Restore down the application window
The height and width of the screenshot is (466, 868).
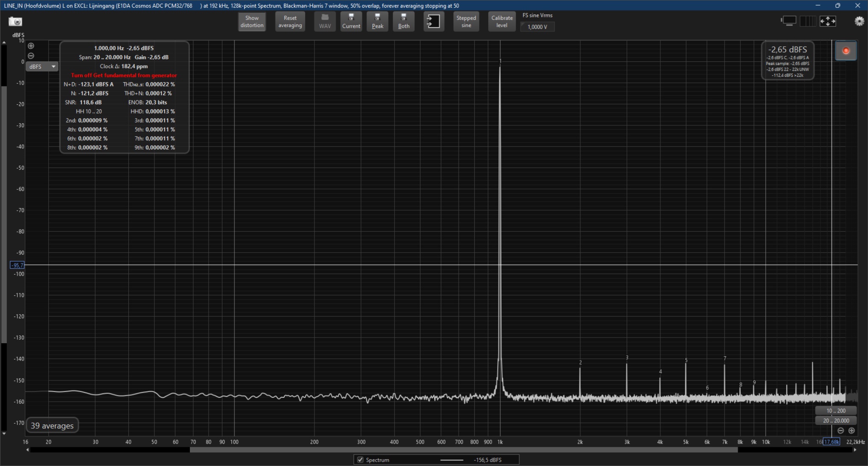(837, 6)
